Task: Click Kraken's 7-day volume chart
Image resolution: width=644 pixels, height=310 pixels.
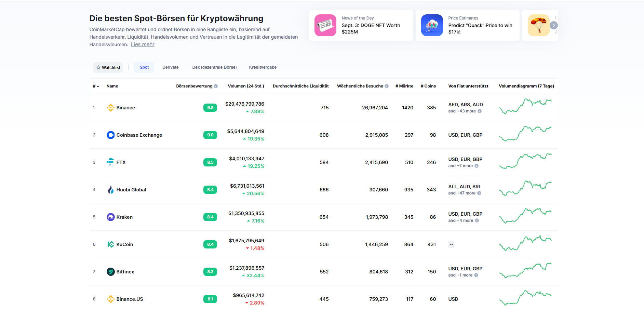Action: [x=525, y=216]
